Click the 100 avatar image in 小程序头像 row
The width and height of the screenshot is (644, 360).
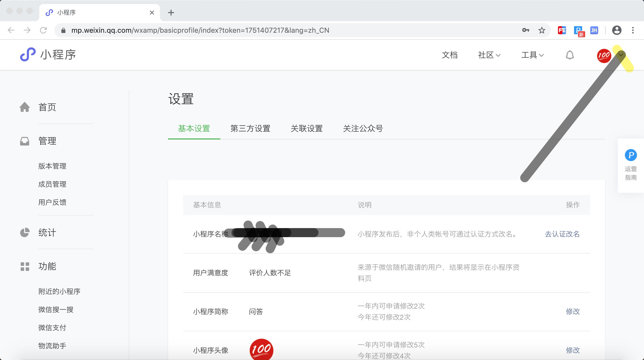click(261, 349)
